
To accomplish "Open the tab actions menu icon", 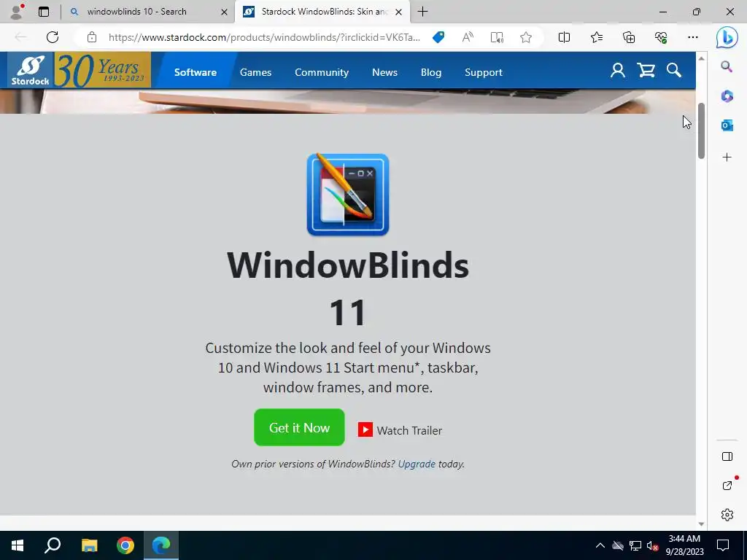I will 44,12.
